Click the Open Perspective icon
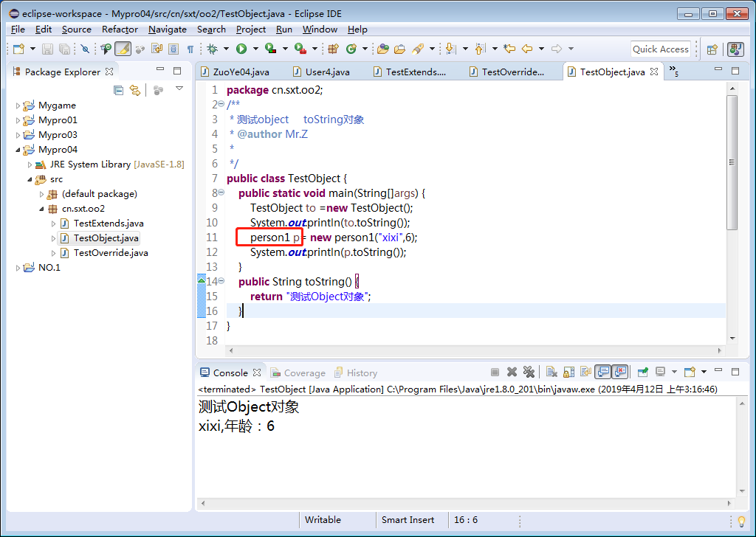The image size is (756, 537). point(712,49)
